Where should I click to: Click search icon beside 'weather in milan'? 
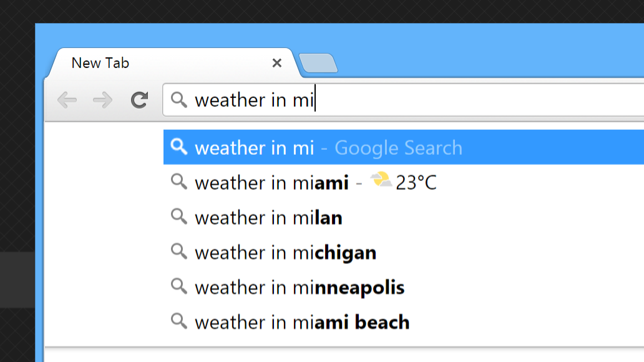tap(179, 217)
